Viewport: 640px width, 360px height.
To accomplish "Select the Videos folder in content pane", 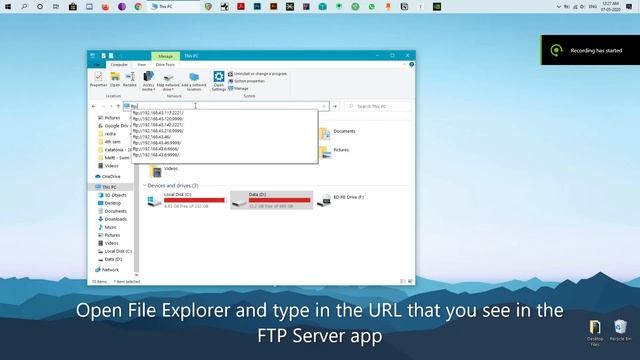I will [x=164, y=170].
